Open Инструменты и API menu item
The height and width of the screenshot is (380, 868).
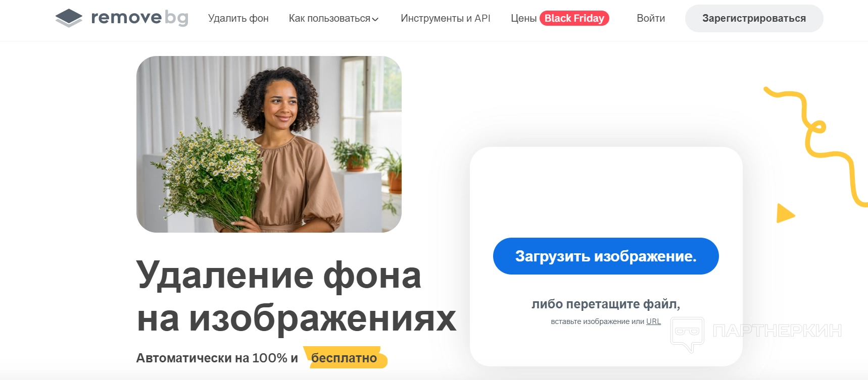(x=446, y=18)
